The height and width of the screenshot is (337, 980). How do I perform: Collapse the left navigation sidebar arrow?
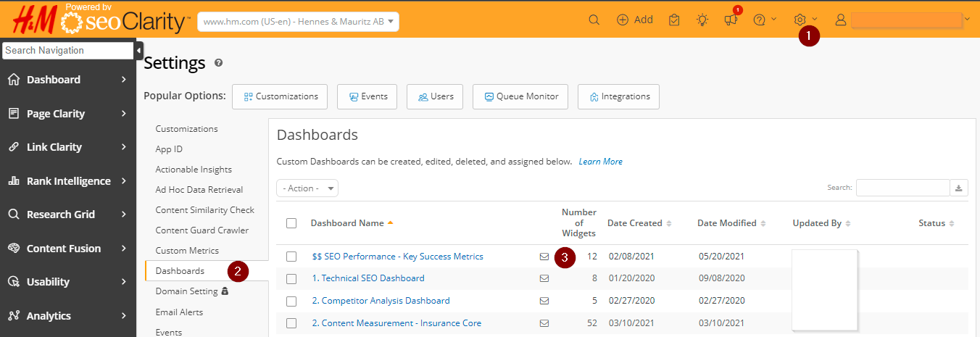pos(138,50)
